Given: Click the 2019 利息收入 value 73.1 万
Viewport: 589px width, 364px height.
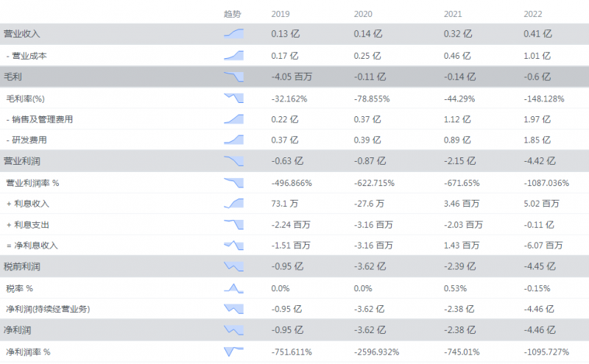Looking at the screenshot, I should point(287,204).
